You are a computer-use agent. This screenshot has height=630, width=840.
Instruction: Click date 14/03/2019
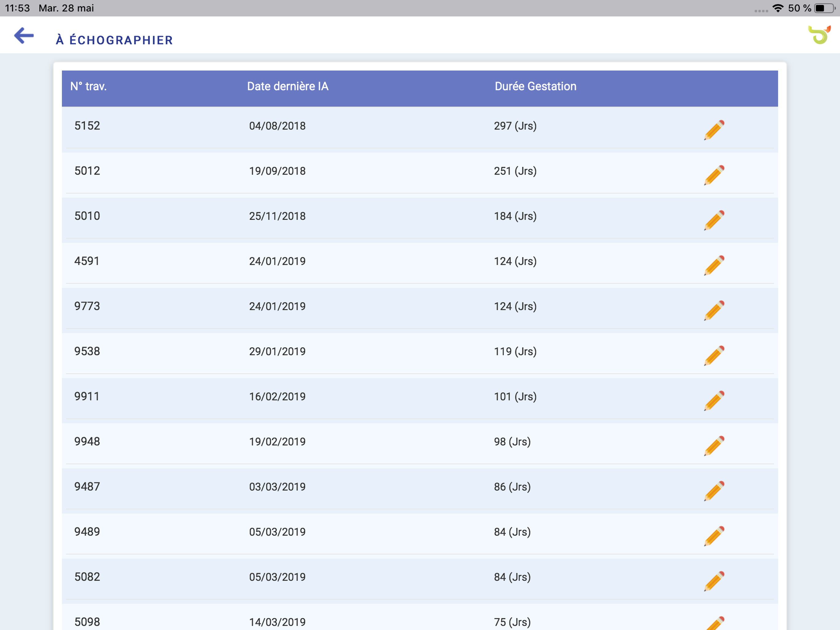[x=277, y=622]
